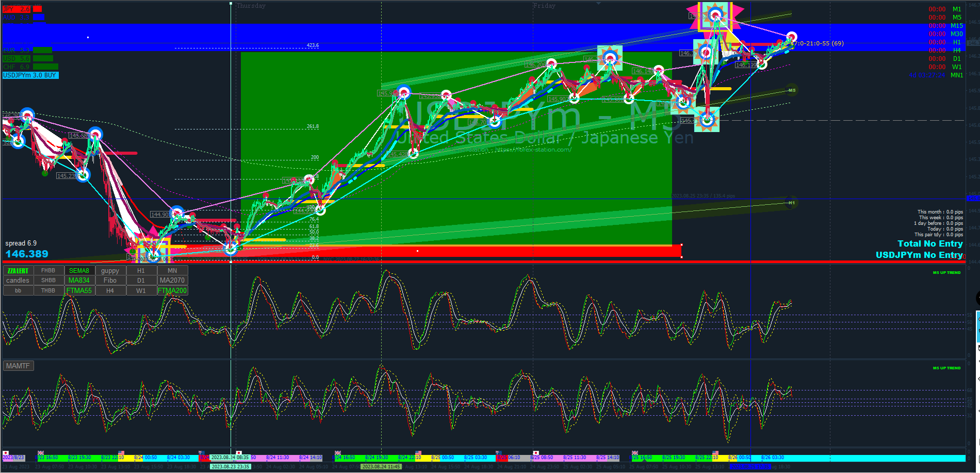Click the '4d 03:27:24' monthly countdown
The height and width of the screenshot is (473, 980).
[x=927, y=75]
